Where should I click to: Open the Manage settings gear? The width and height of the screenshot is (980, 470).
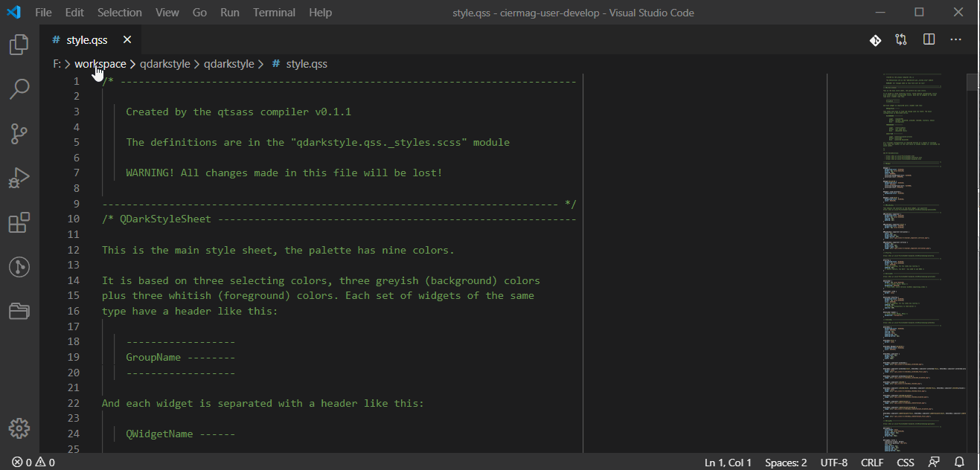19,428
